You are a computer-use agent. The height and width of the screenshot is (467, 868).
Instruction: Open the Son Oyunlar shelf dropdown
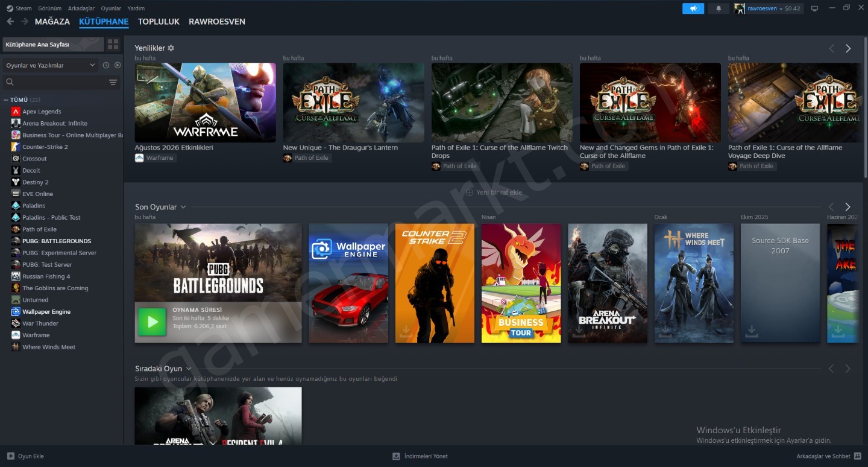click(183, 207)
